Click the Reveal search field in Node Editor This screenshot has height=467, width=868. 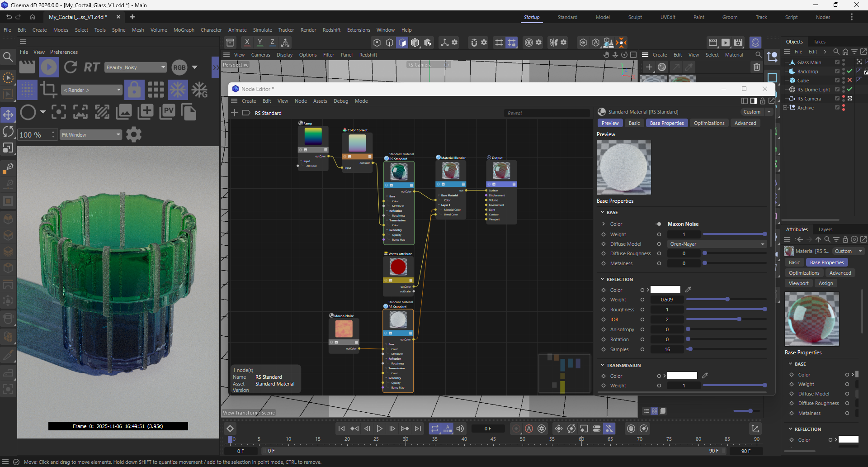(x=547, y=113)
